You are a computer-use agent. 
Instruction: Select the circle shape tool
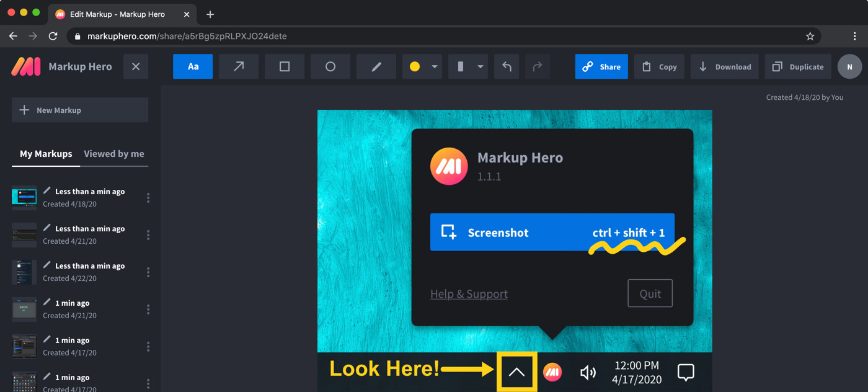point(330,66)
